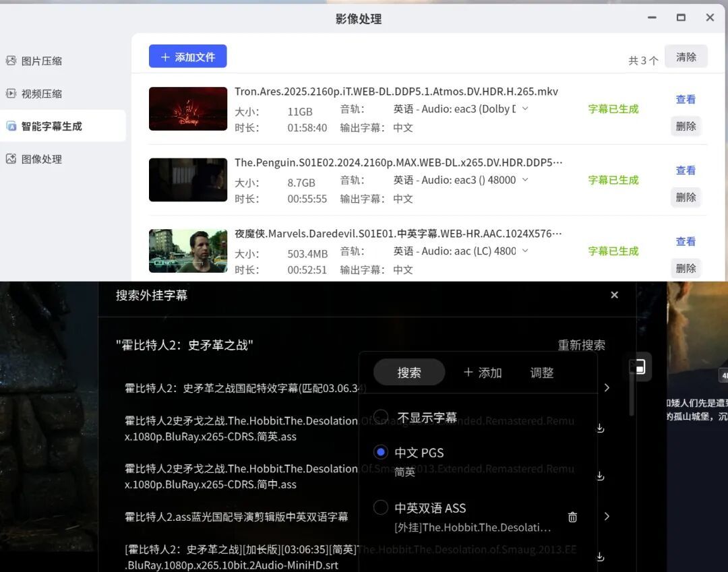Click 字幕已生成 status for Tron.Ares
The width and height of the screenshot is (728, 572).
click(x=613, y=109)
